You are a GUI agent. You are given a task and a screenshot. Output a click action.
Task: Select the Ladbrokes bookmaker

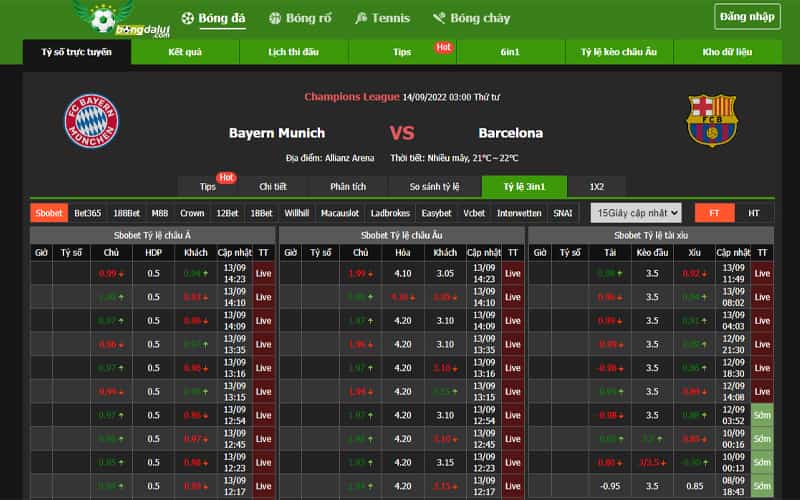click(x=390, y=213)
